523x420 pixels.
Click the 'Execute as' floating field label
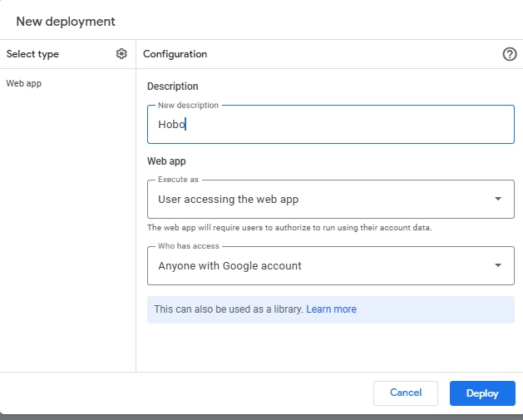(178, 180)
